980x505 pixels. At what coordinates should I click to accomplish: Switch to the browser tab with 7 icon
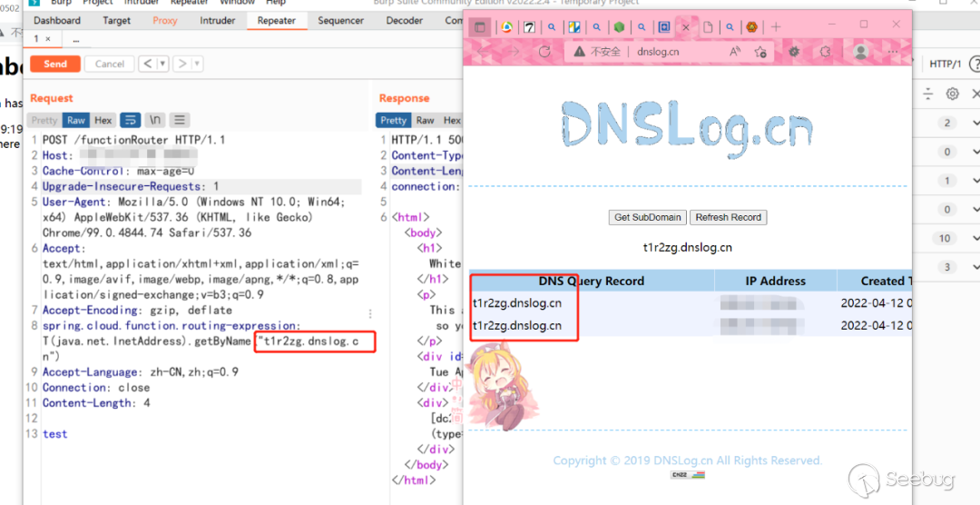pos(529,27)
